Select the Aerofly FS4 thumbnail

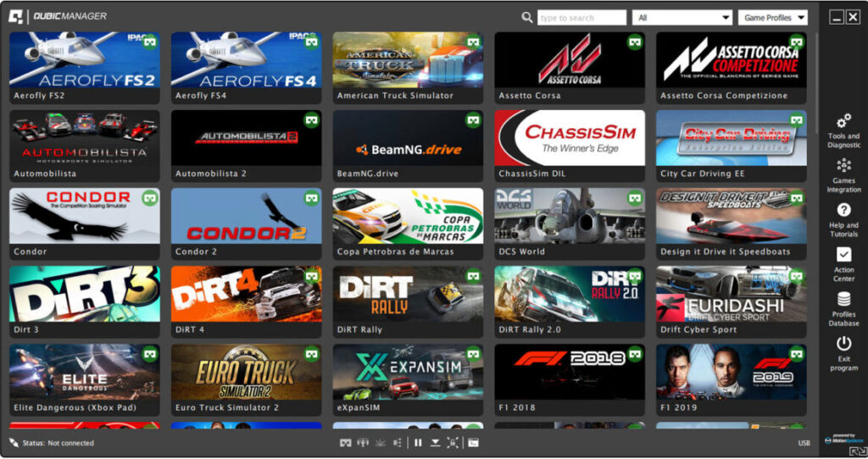click(247, 60)
